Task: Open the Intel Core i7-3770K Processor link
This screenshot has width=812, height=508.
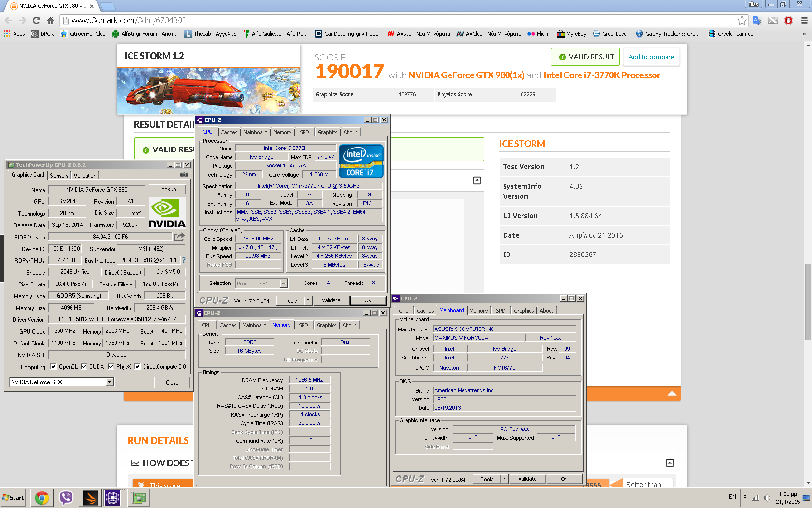Action: click(x=602, y=75)
